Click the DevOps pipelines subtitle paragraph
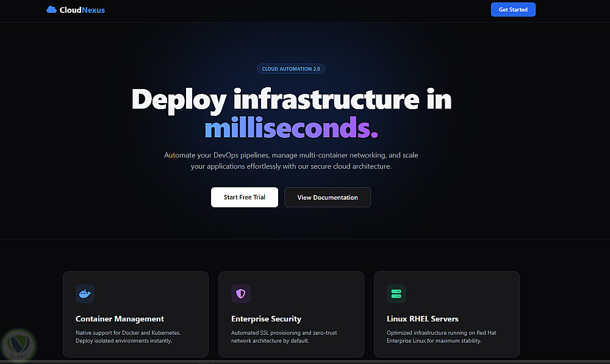Viewport: 610px width, 364px height. click(291, 160)
